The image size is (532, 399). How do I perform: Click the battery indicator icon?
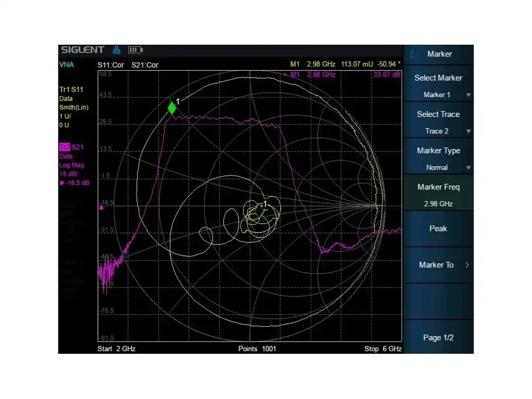[x=135, y=50]
